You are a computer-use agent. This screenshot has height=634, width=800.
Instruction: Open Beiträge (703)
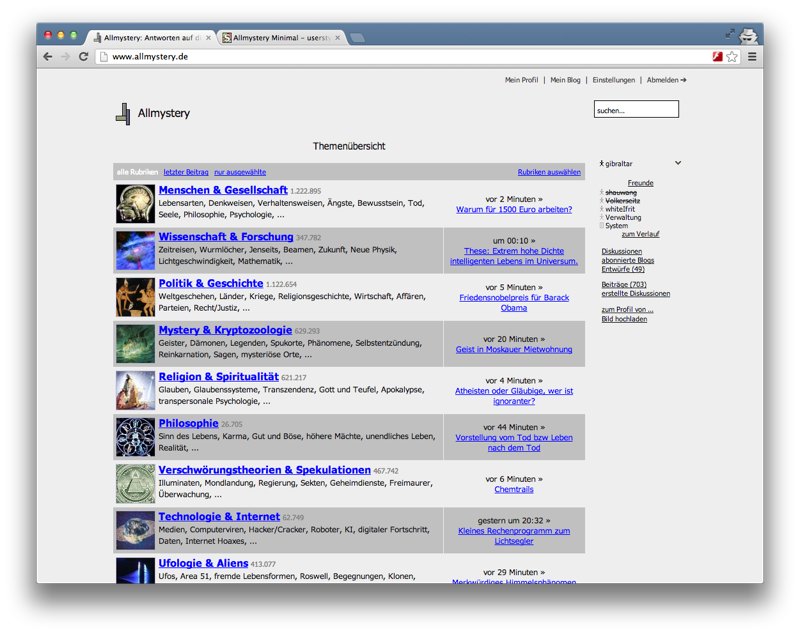623,285
